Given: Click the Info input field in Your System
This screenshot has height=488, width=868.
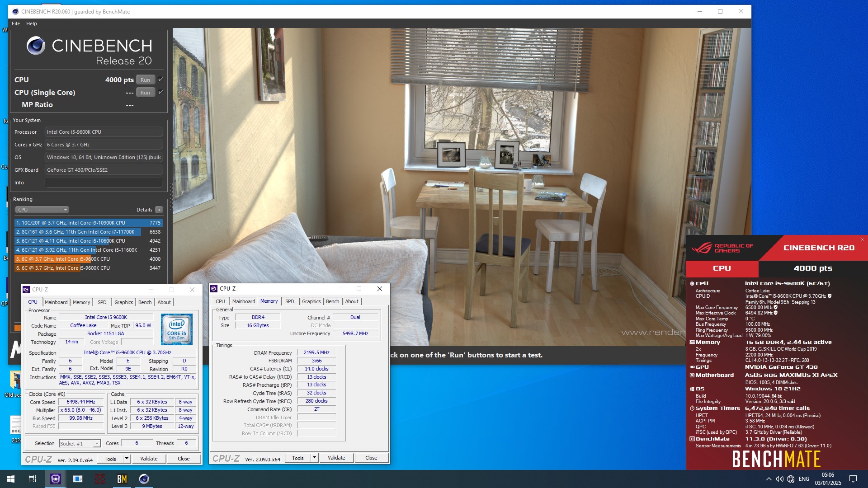Looking at the screenshot, I should (104, 183).
